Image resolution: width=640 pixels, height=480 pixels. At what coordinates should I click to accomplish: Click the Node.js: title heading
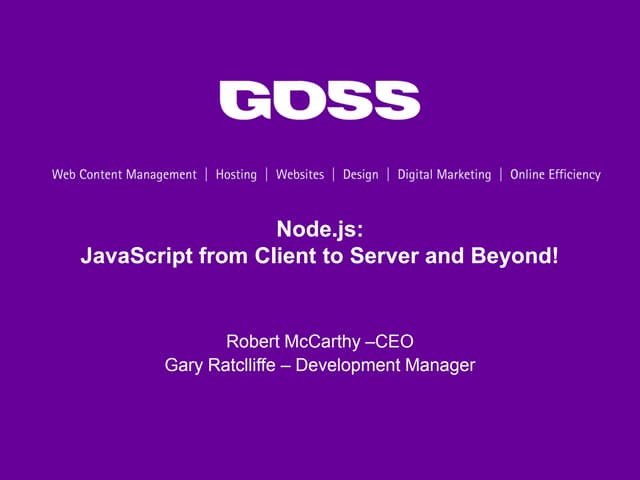pos(319,229)
